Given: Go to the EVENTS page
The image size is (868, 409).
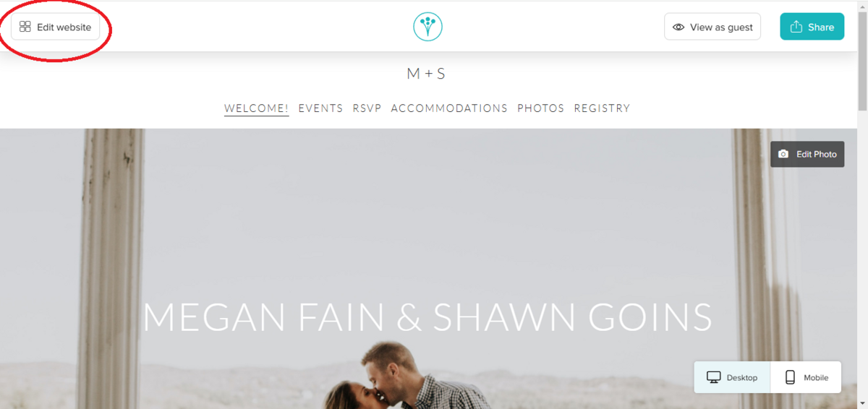Looking at the screenshot, I should [320, 108].
